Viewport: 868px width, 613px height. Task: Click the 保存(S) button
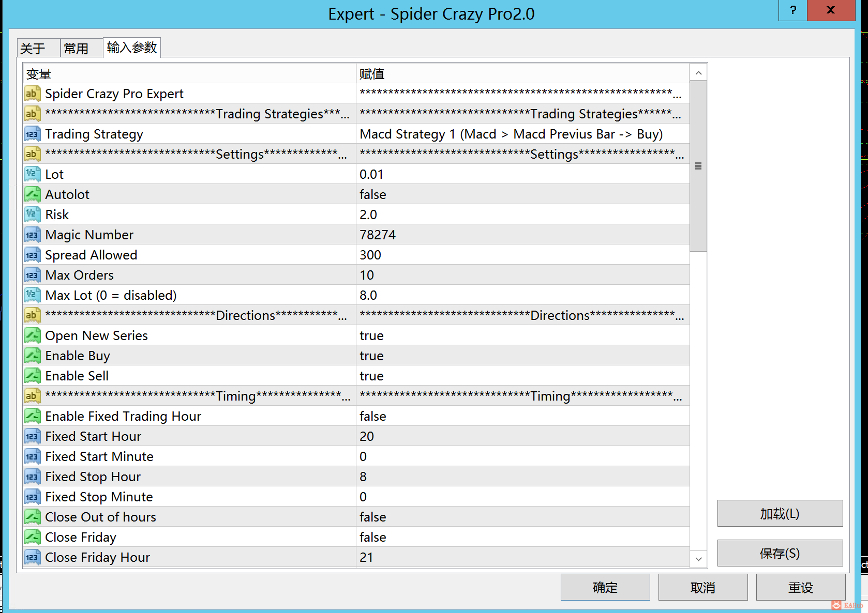(x=780, y=553)
